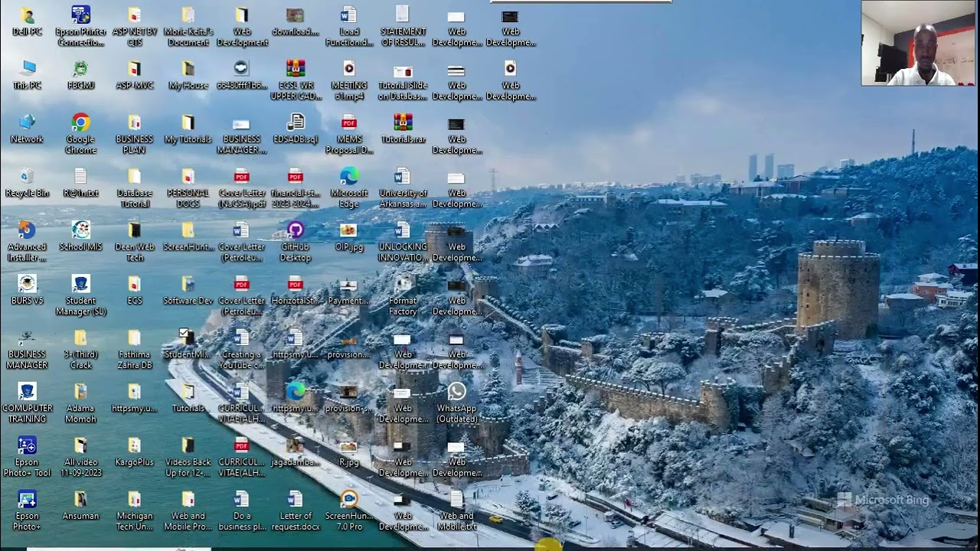Open the Dell PC desktop icon

coord(27,22)
